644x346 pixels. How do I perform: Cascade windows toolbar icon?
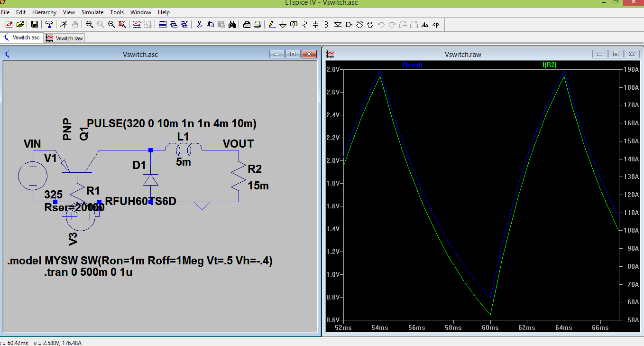(174, 24)
